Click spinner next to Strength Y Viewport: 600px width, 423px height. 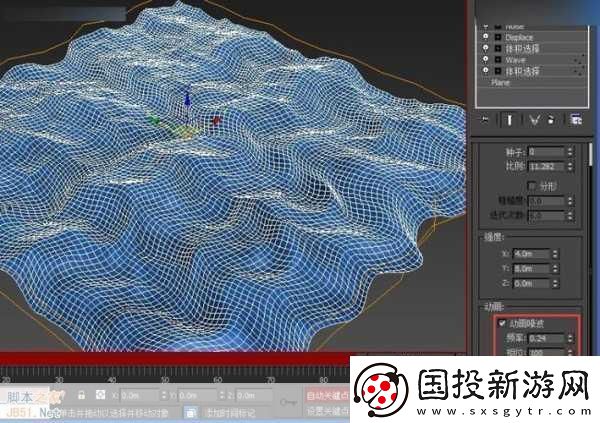[555, 269]
